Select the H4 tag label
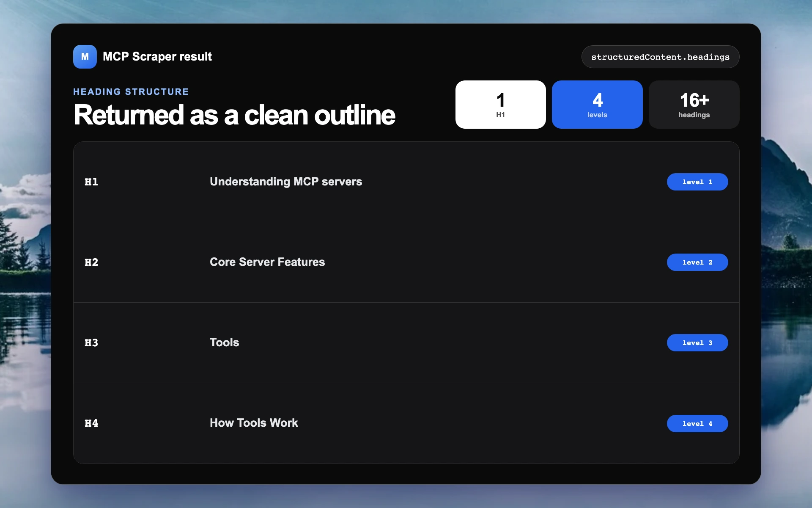 pos(91,423)
